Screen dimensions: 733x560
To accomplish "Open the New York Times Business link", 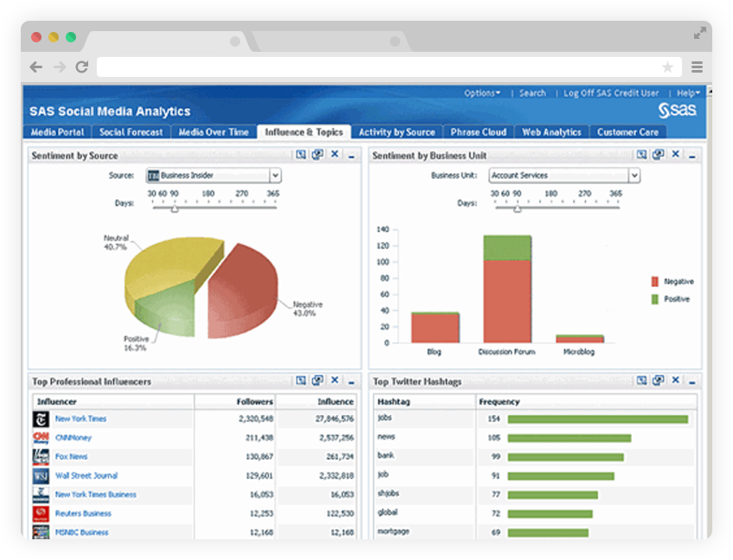I will coord(96,494).
